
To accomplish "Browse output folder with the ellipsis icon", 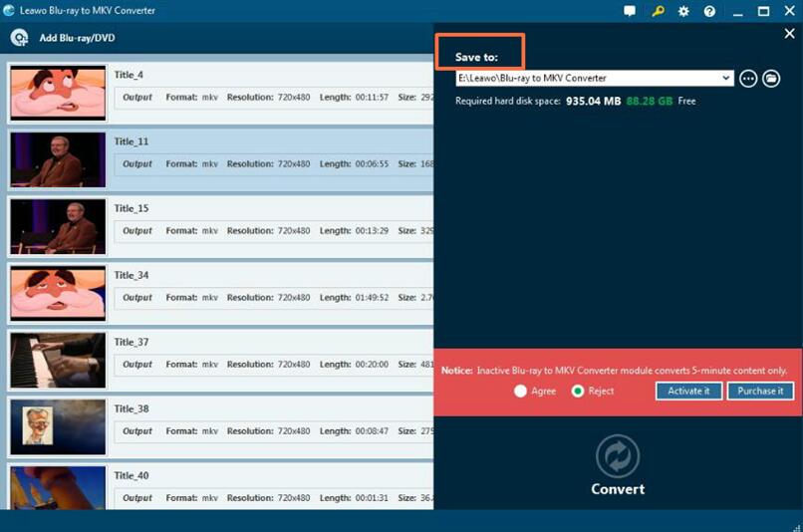I will pyautogui.click(x=748, y=79).
